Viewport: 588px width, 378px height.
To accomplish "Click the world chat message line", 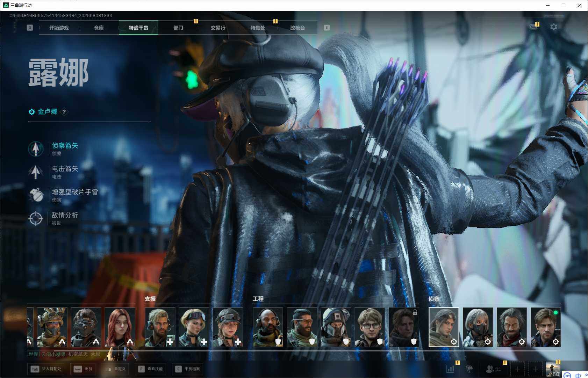I will 64,354.
